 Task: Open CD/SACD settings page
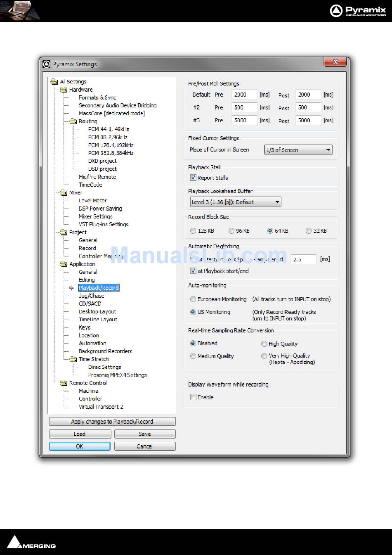[x=90, y=304]
